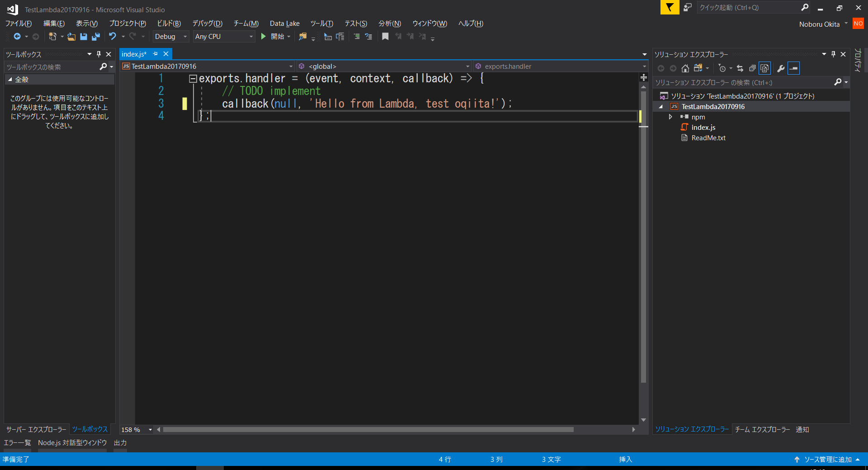Open Properties via the wrench icon

pyautogui.click(x=781, y=68)
